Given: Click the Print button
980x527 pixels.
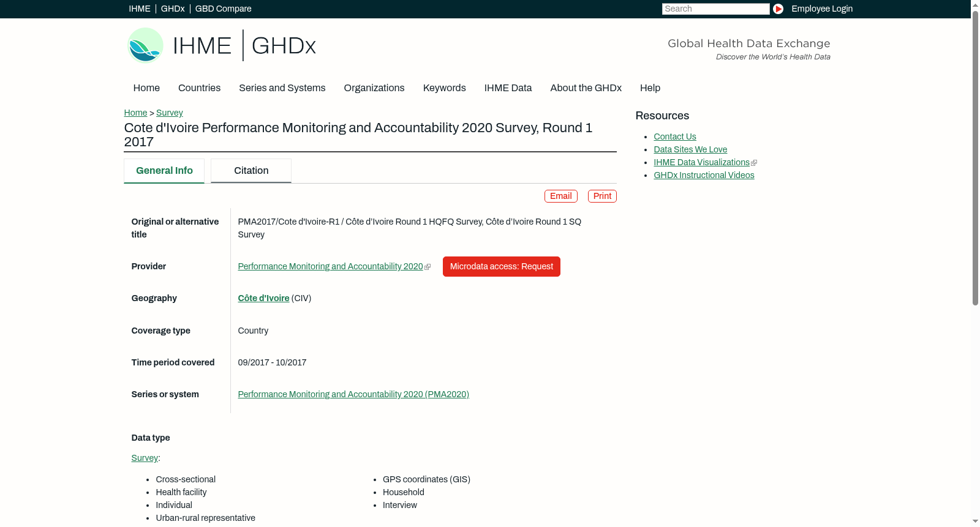Looking at the screenshot, I should (x=602, y=196).
